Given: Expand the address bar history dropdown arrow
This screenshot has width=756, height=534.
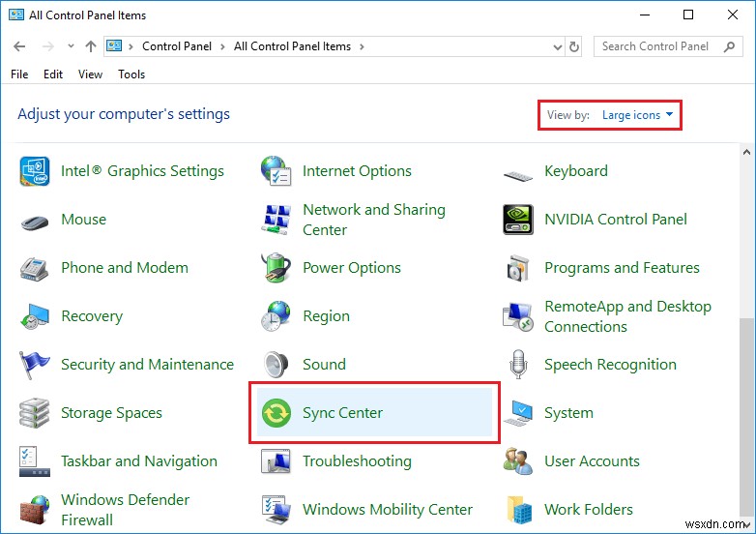Looking at the screenshot, I should (x=558, y=46).
